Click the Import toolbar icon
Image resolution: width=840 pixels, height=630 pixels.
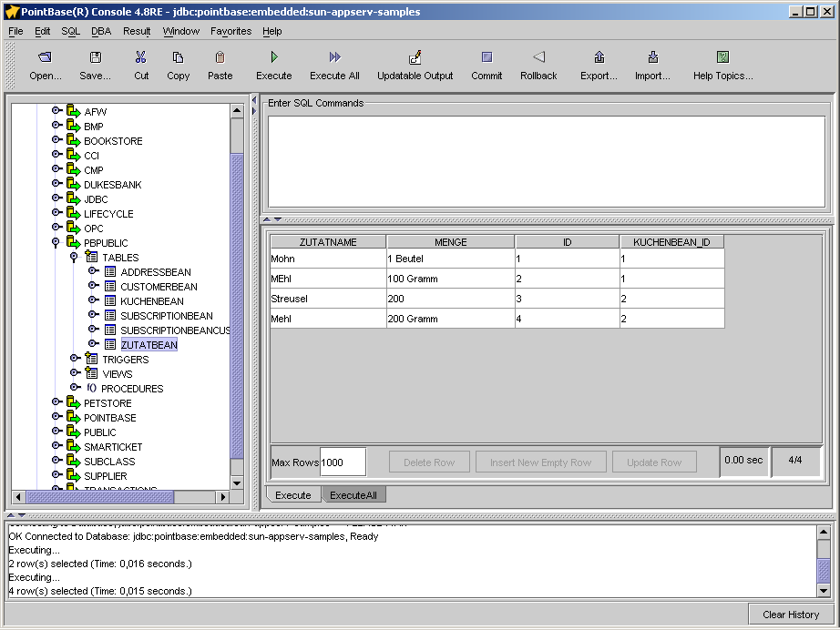coord(652,56)
